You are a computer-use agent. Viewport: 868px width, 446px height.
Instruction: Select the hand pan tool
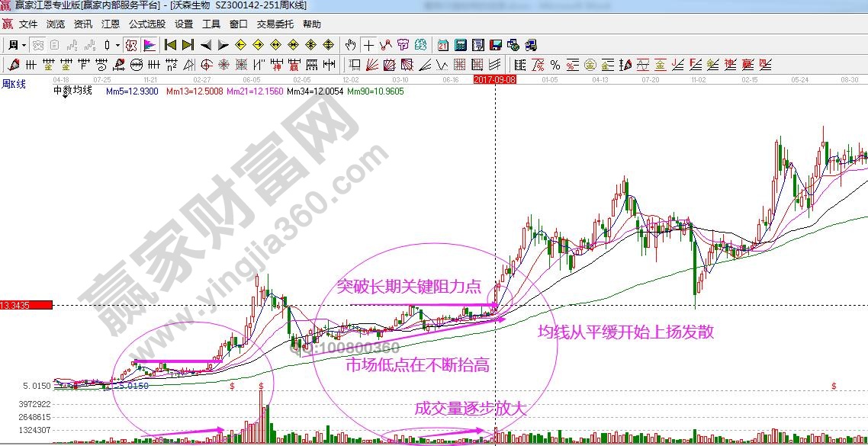(351, 44)
